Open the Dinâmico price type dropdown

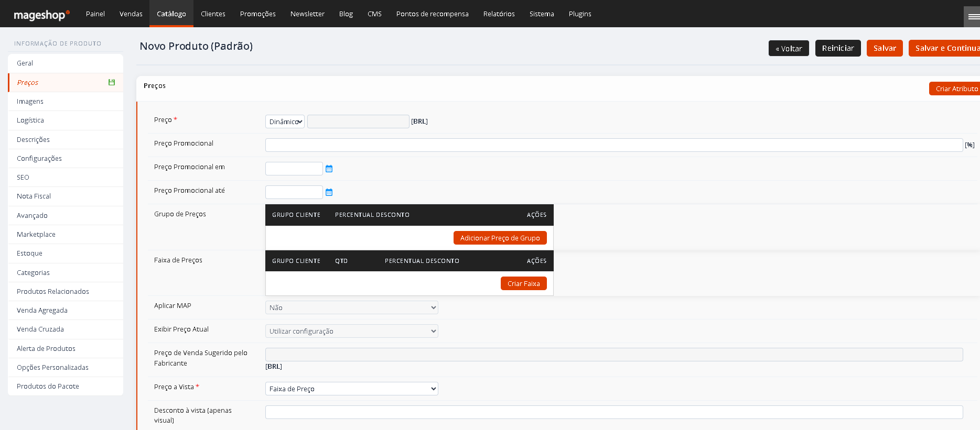point(285,122)
